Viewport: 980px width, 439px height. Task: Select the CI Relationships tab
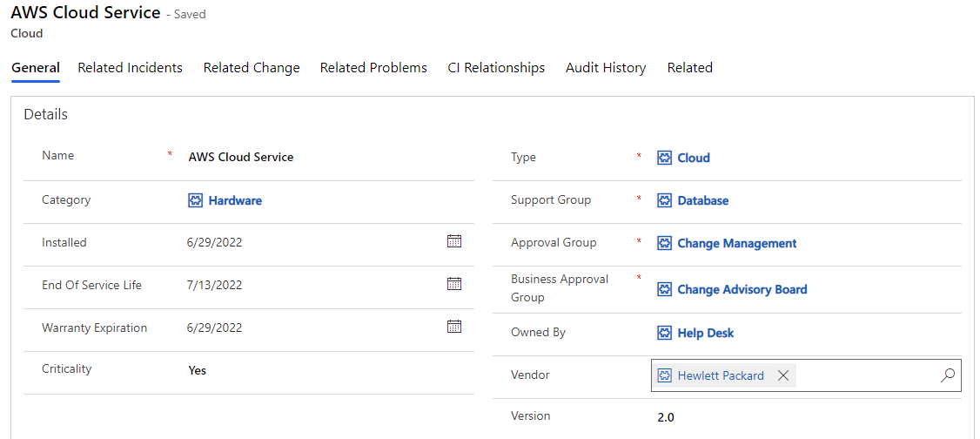tap(496, 68)
